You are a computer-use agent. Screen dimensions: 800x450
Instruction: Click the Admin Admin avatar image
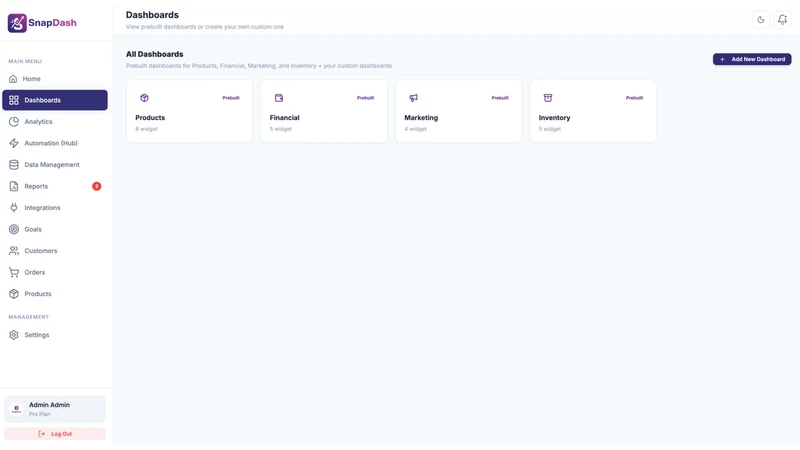tap(16, 409)
